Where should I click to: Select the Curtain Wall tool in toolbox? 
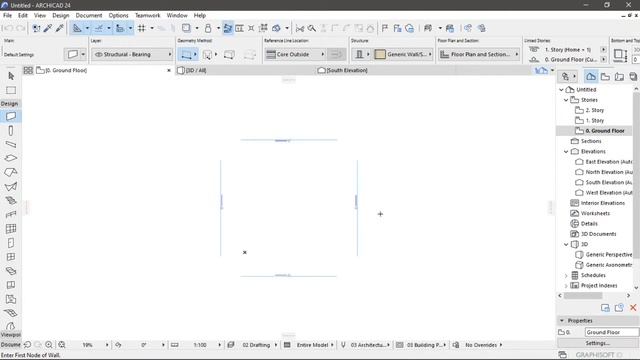11,229
